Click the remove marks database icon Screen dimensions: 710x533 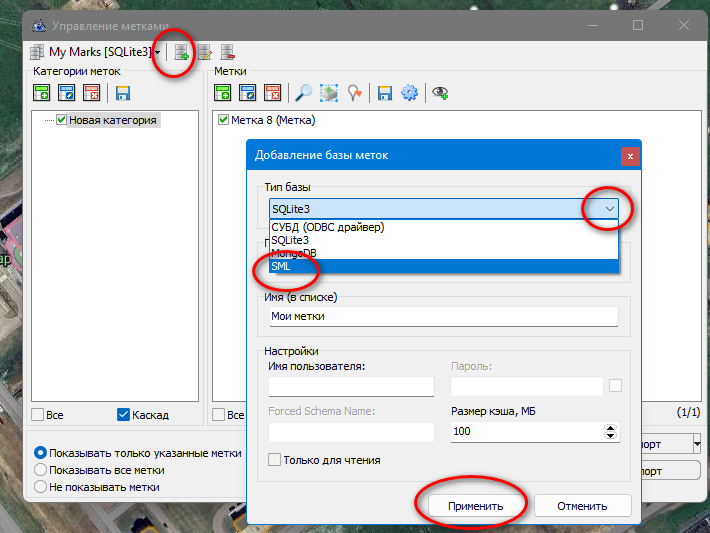[x=229, y=52]
